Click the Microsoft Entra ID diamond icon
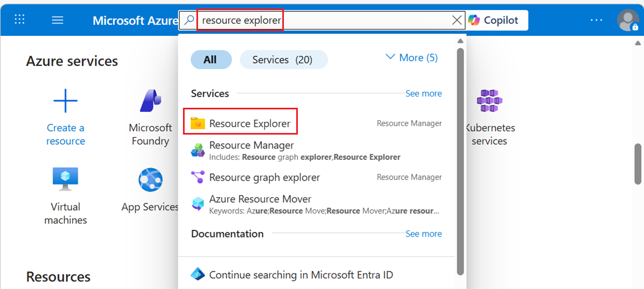The height and width of the screenshot is (289, 644). pyautogui.click(x=197, y=275)
